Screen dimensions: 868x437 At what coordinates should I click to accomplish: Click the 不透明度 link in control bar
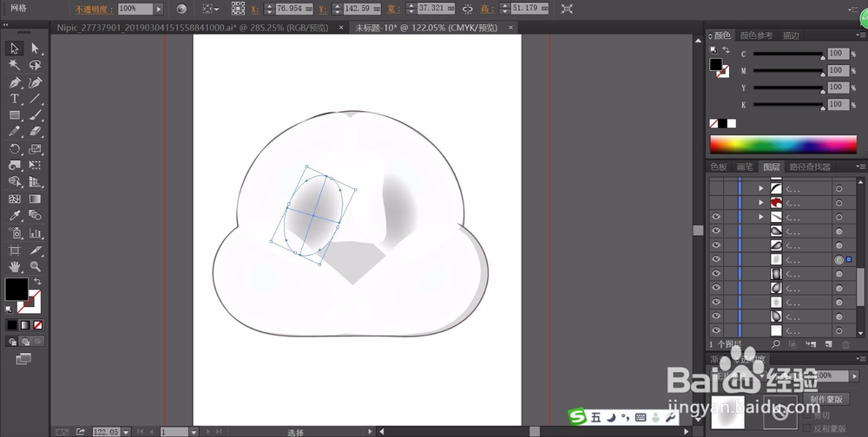pyautogui.click(x=95, y=10)
